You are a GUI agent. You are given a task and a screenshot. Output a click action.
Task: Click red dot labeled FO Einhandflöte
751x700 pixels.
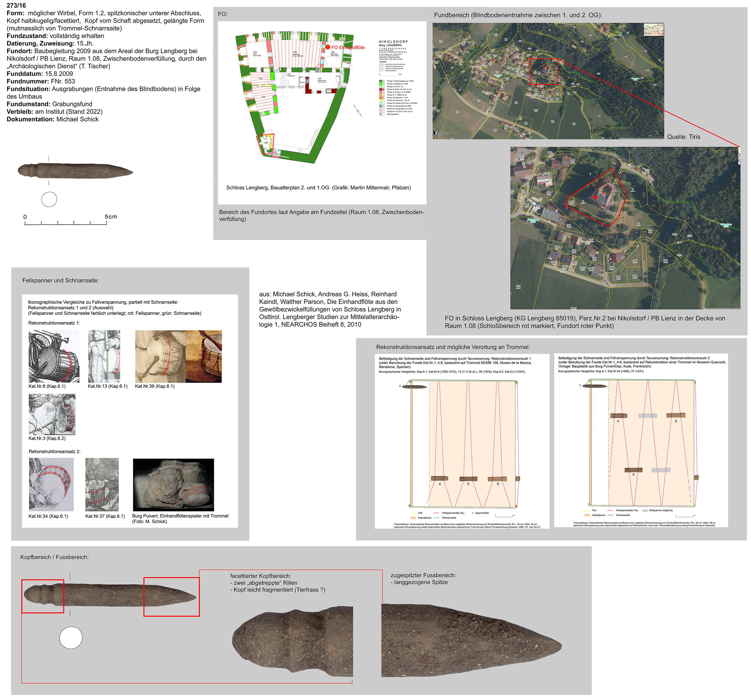coord(328,47)
